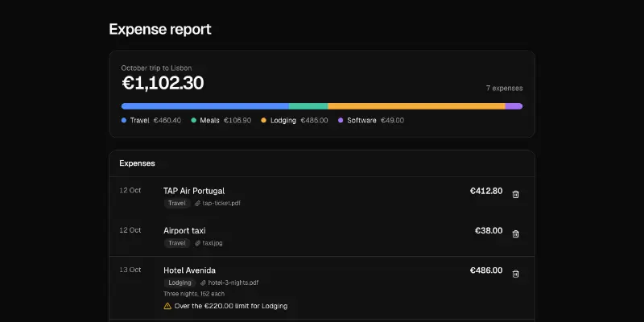The image size is (644, 322).
Task: Delete the TAP Air Portugal expense
Action: (x=515, y=194)
